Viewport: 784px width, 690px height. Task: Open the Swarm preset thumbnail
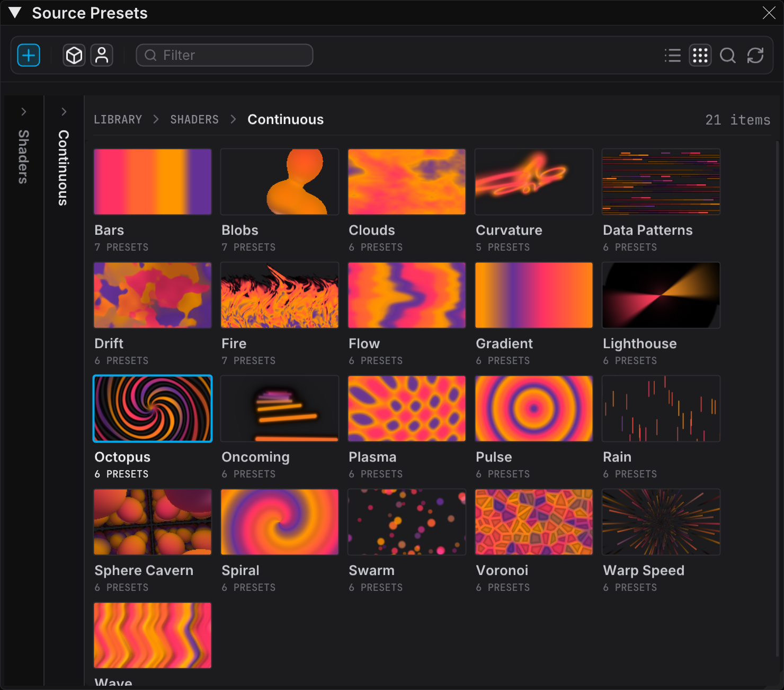click(x=407, y=522)
